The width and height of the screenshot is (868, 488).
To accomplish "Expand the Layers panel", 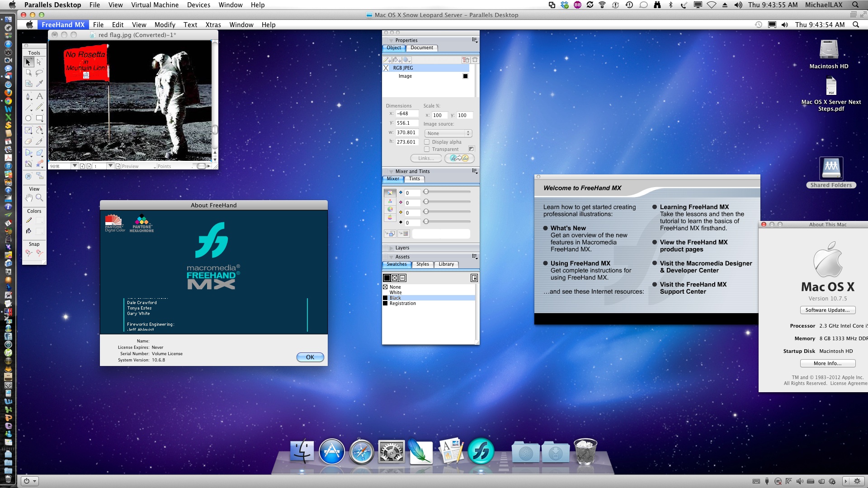I will [391, 248].
